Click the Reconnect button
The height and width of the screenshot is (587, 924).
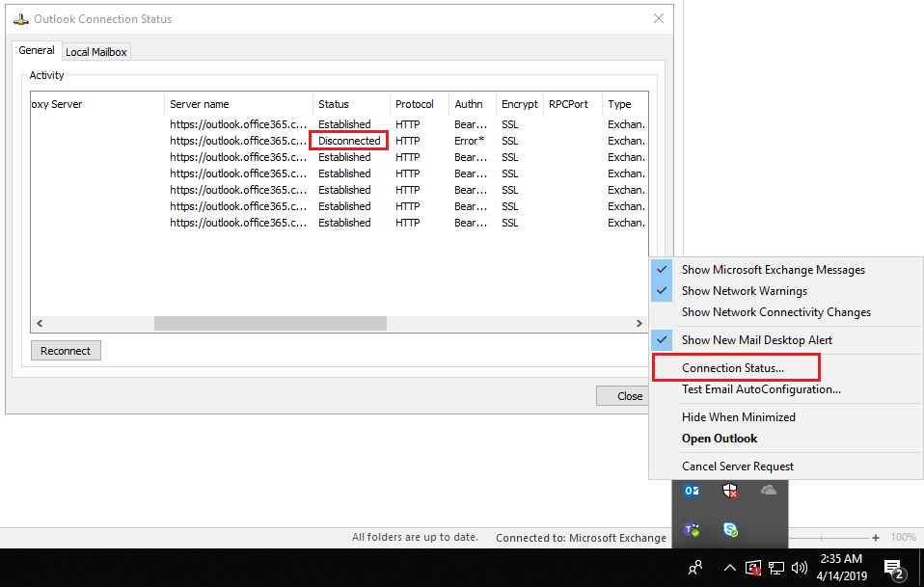pyautogui.click(x=66, y=350)
